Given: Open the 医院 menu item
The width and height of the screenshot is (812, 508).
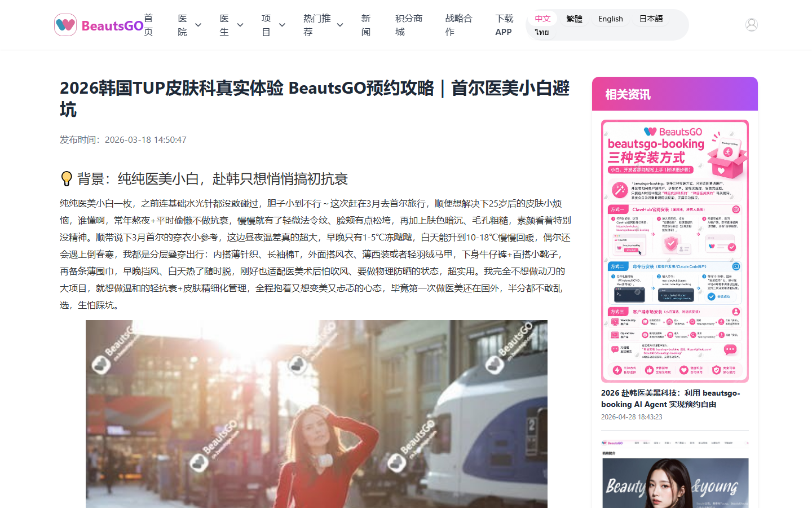Looking at the screenshot, I should [x=182, y=25].
